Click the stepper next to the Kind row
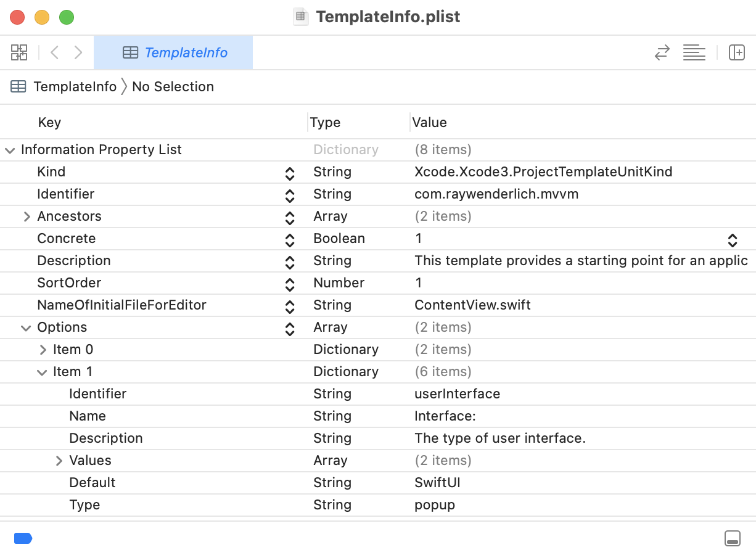 (x=289, y=173)
